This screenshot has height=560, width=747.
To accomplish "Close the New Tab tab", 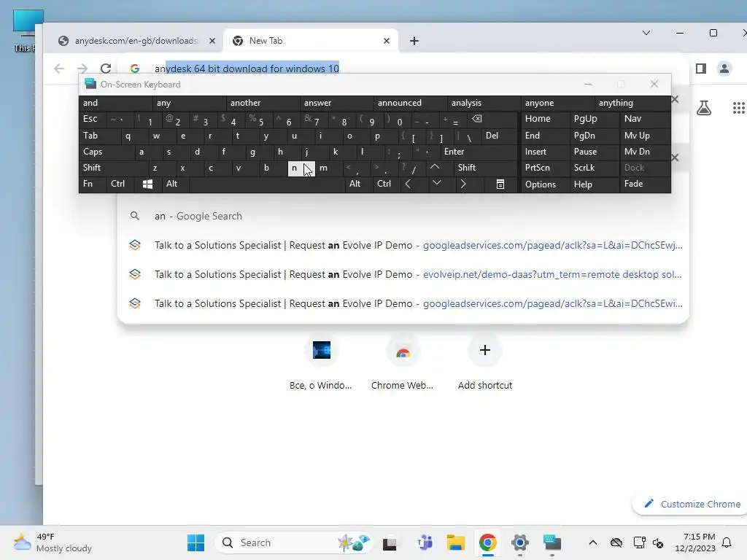I will click(387, 41).
